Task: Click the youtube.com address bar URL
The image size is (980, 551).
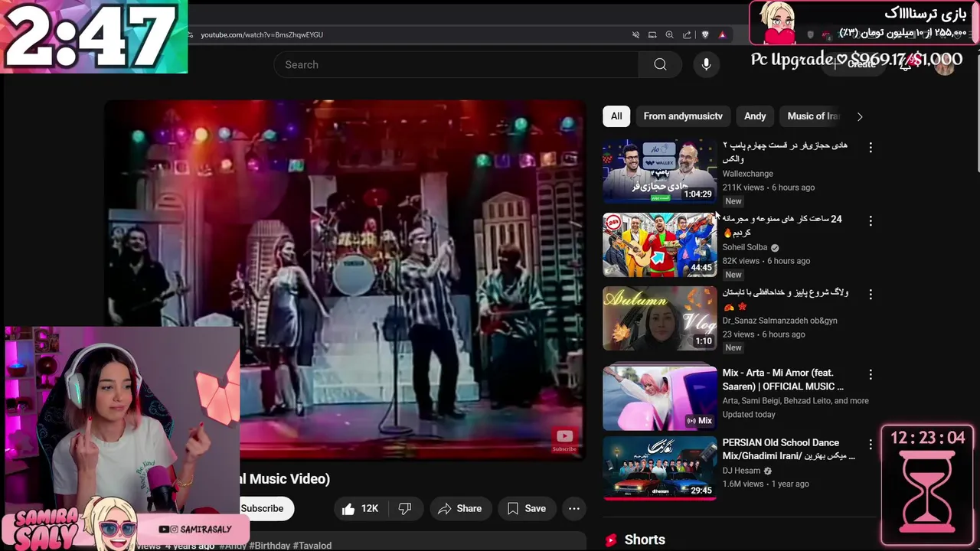Action: point(262,34)
